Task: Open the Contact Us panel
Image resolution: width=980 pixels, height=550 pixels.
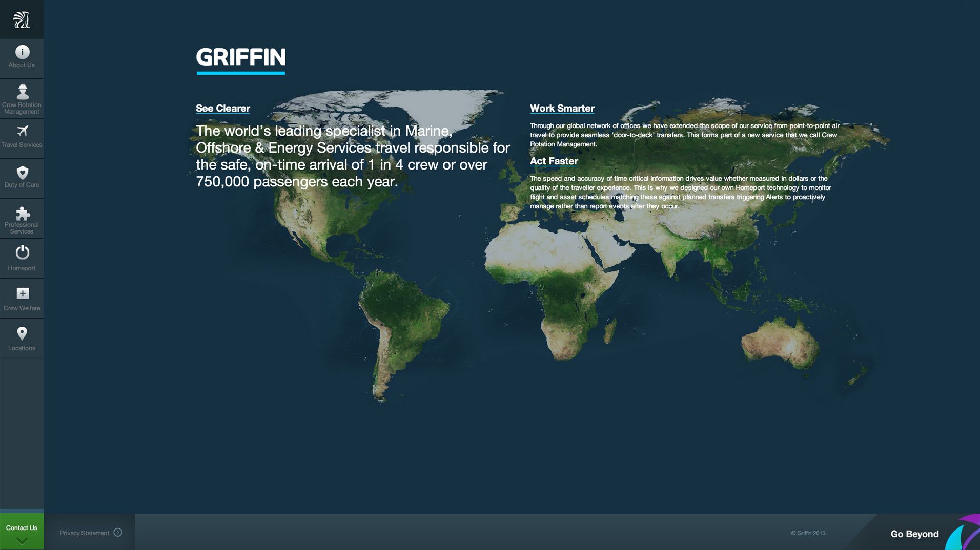Action: pyautogui.click(x=22, y=532)
